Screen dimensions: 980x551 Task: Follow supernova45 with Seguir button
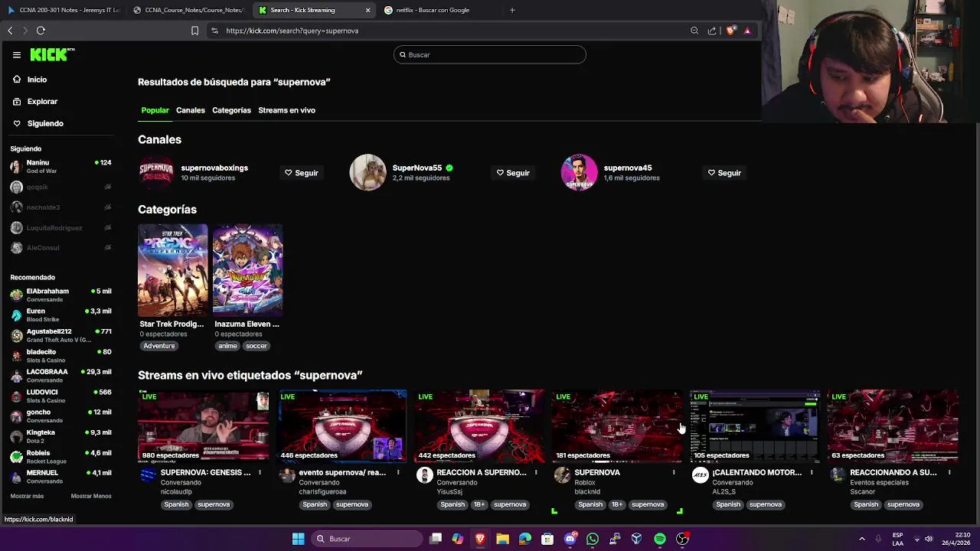point(724,173)
